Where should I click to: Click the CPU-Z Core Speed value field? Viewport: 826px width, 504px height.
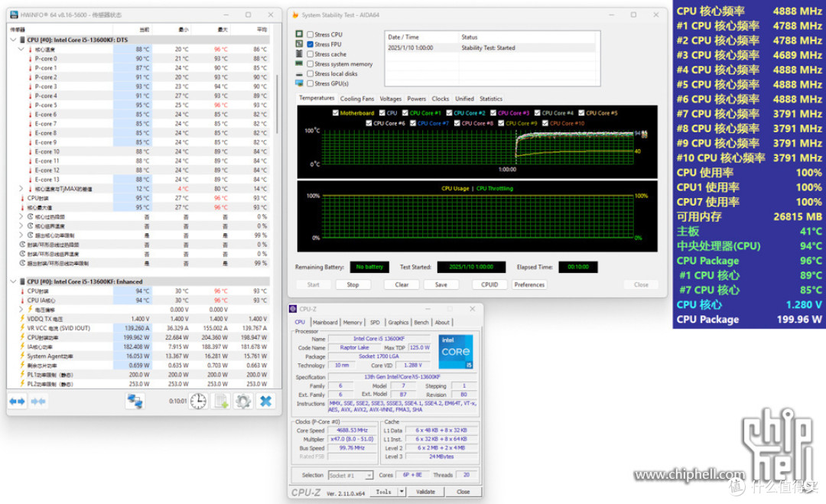pyautogui.click(x=351, y=431)
